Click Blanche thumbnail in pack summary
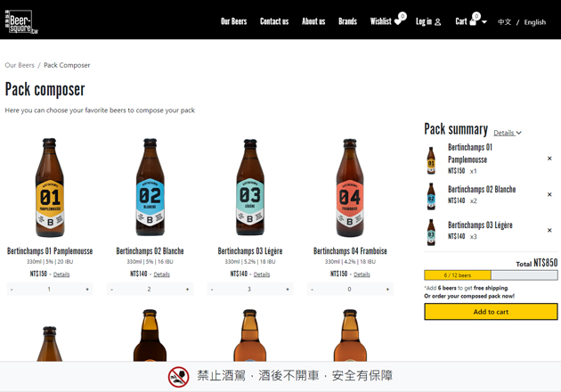The width and height of the screenshot is (561, 392). pos(431,197)
